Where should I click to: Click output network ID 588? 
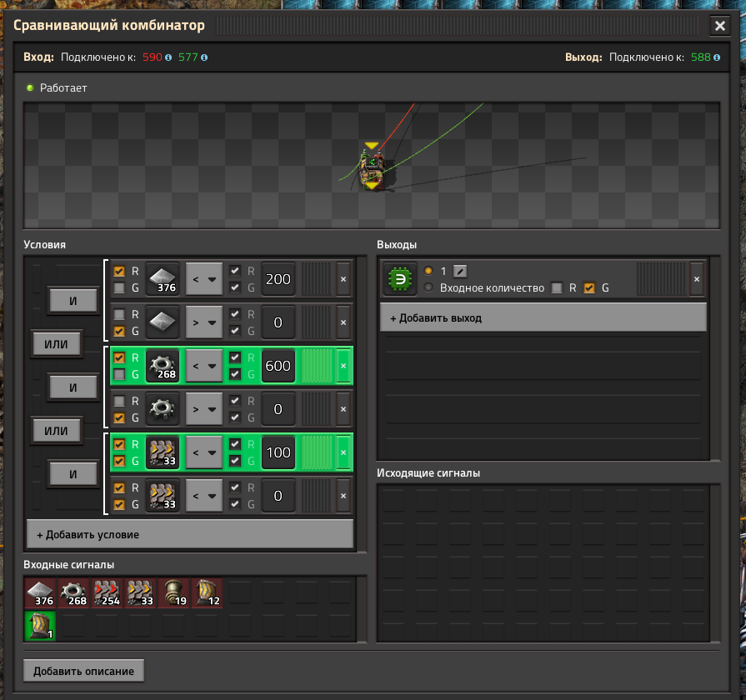pos(701,57)
